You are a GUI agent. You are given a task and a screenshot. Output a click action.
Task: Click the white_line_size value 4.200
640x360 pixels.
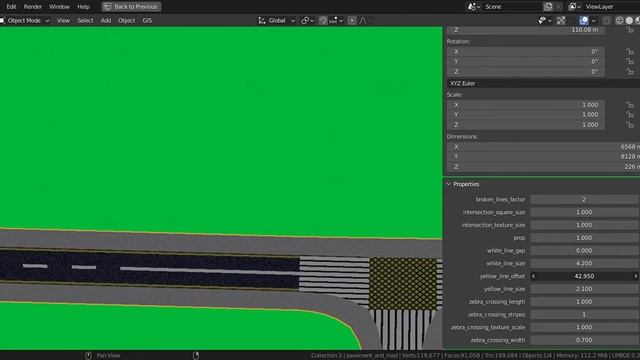pos(584,263)
